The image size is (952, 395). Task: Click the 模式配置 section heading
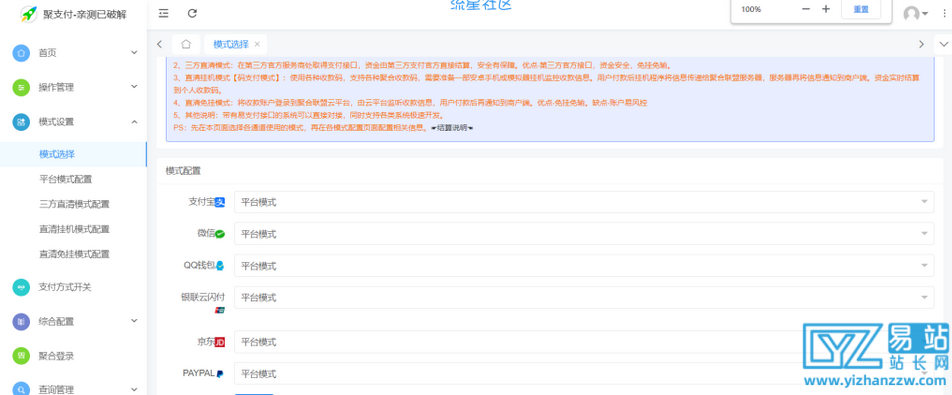coord(183,170)
